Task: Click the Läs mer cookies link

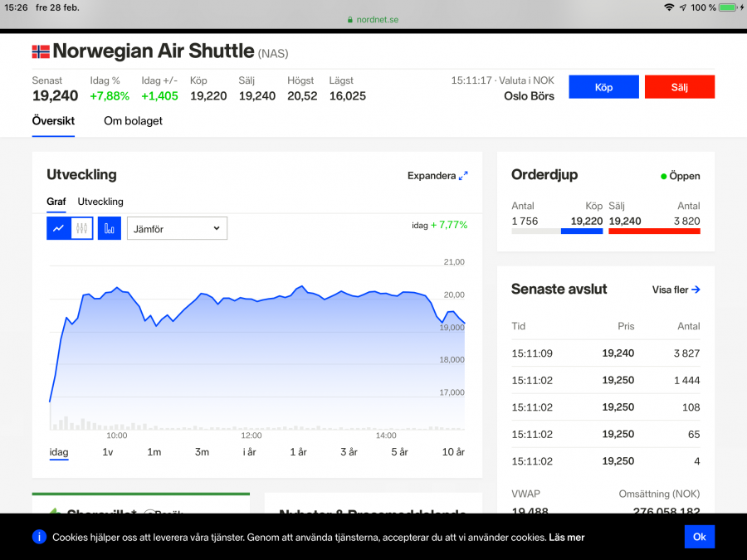Action: tap(566, 538)
